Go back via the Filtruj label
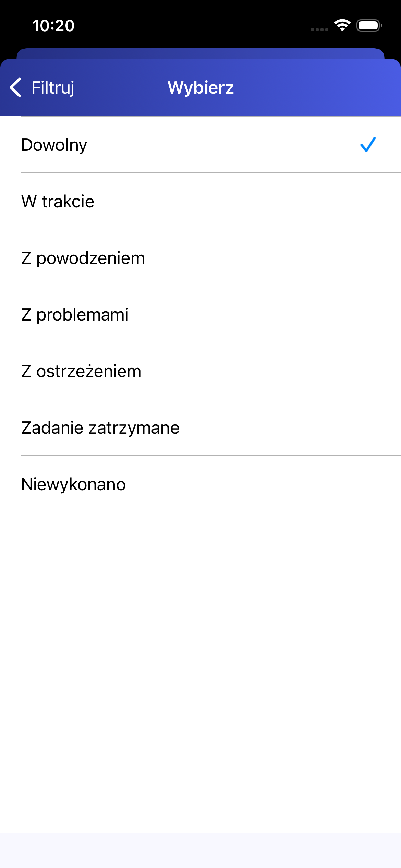 click(x=53, y=88)
